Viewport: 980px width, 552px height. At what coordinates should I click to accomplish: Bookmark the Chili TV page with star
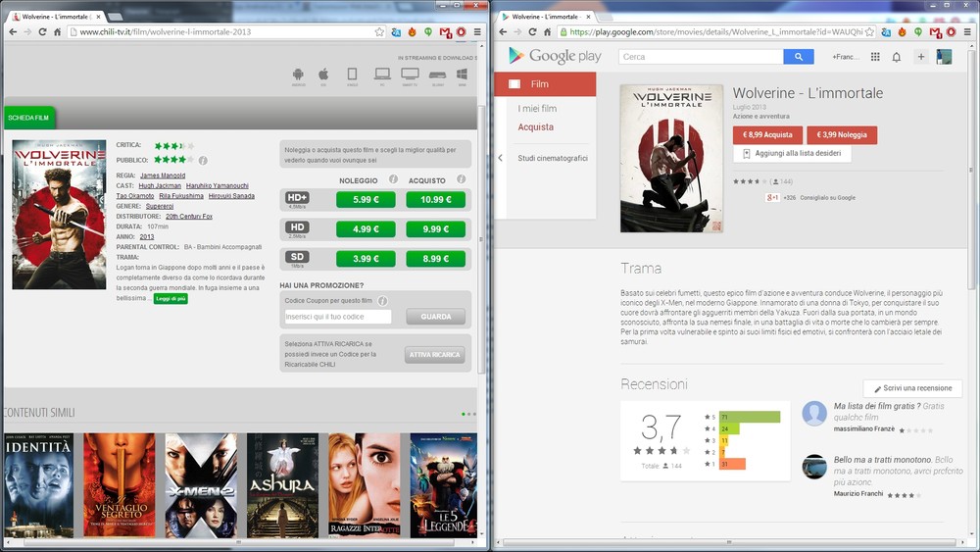click(x=379, y=32)
